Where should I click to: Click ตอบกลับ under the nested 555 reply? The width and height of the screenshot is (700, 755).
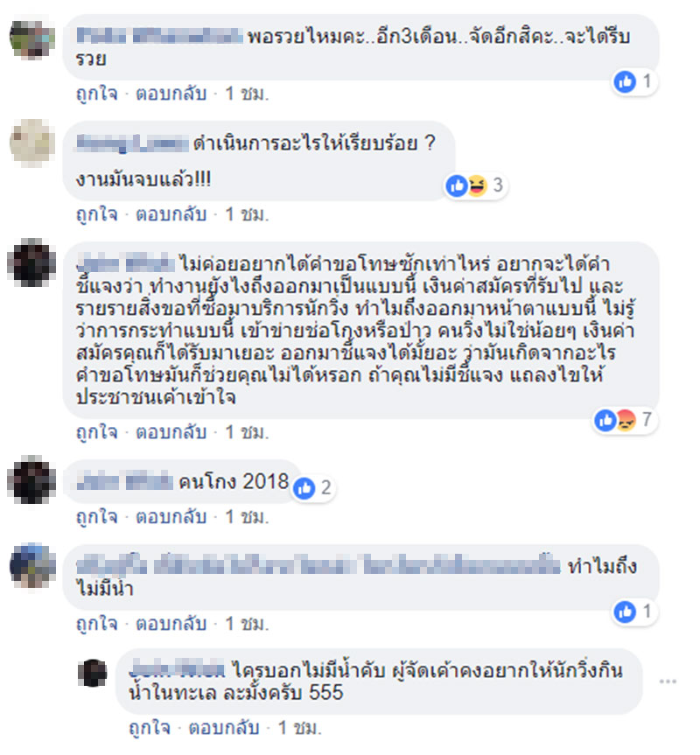click(x=224, y=728)
